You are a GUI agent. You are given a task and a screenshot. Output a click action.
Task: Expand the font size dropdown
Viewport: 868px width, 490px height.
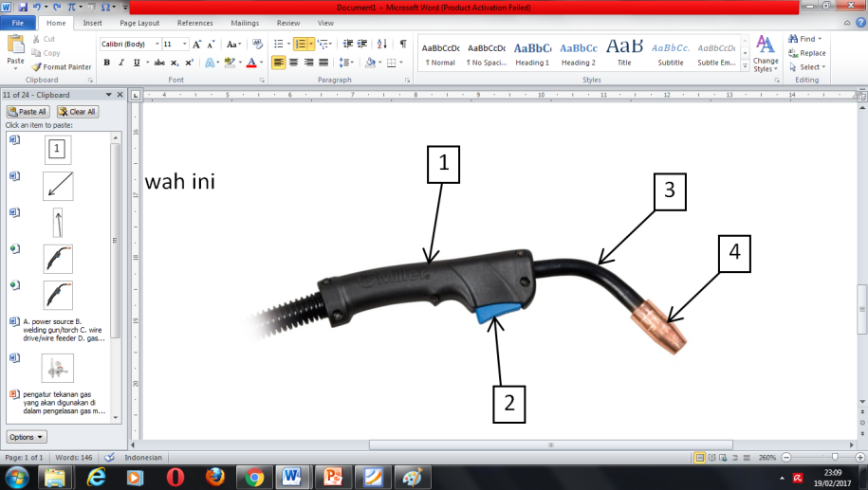[184, 44]
